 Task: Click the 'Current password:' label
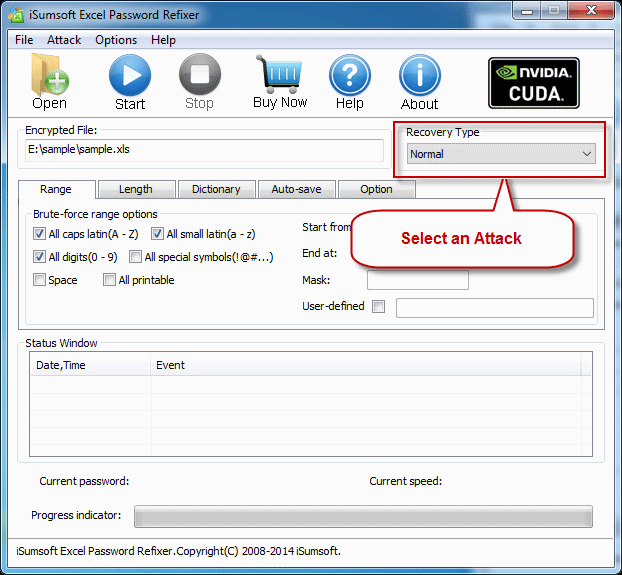click(x=84, y=481)
